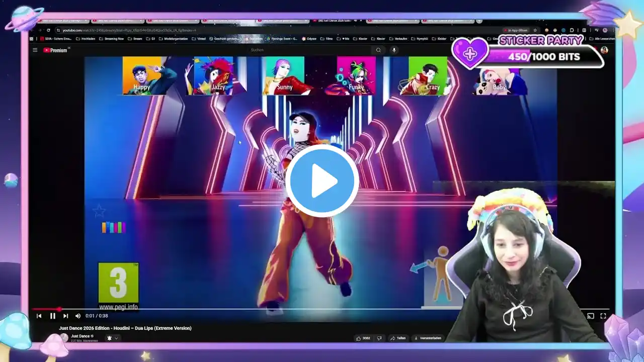Screen dimensions: 644x362
Task: Go to the previous video
Action: coord(39,316)
